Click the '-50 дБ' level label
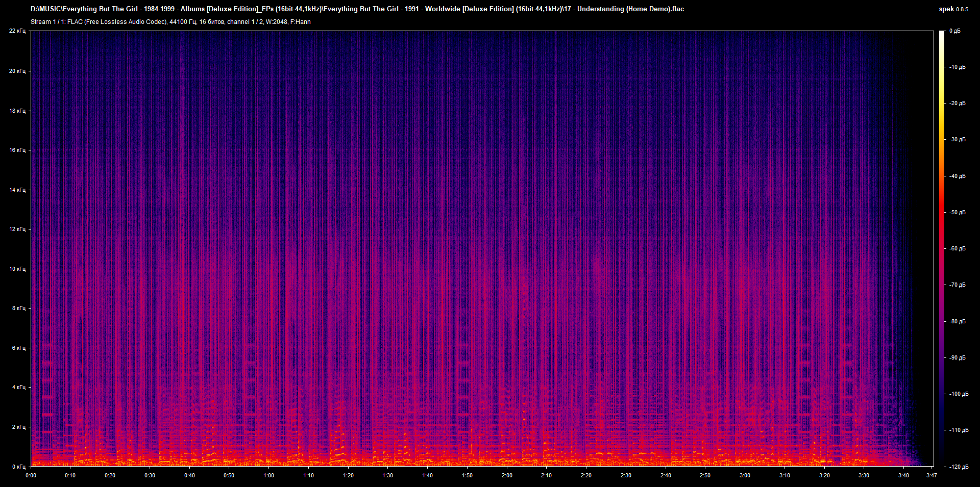 coord(957,212)
